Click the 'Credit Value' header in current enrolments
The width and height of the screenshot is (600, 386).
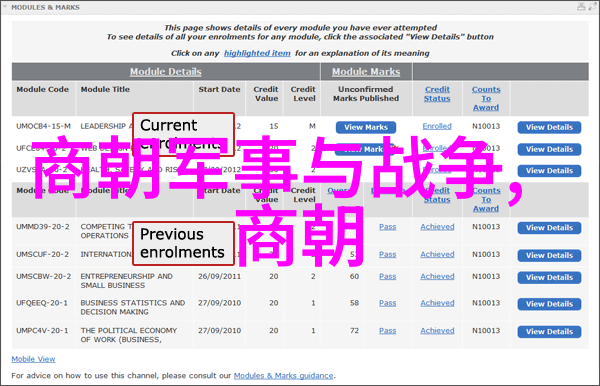[266, 94]
